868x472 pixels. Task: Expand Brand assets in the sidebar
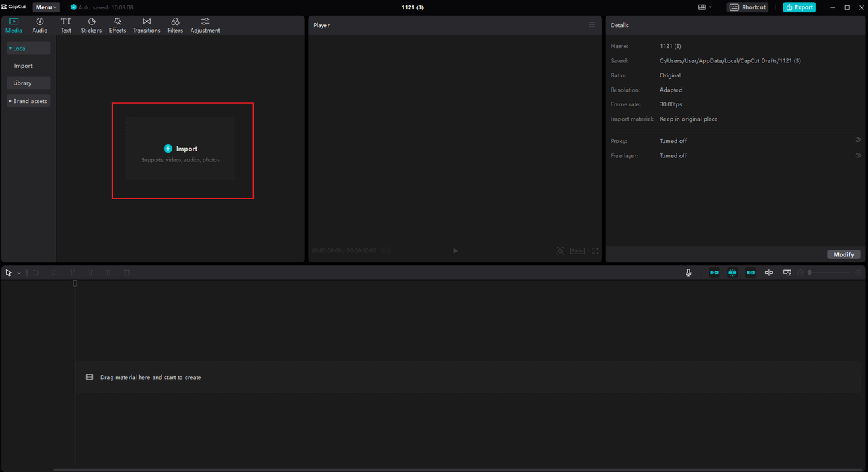(x=28, y=101)
